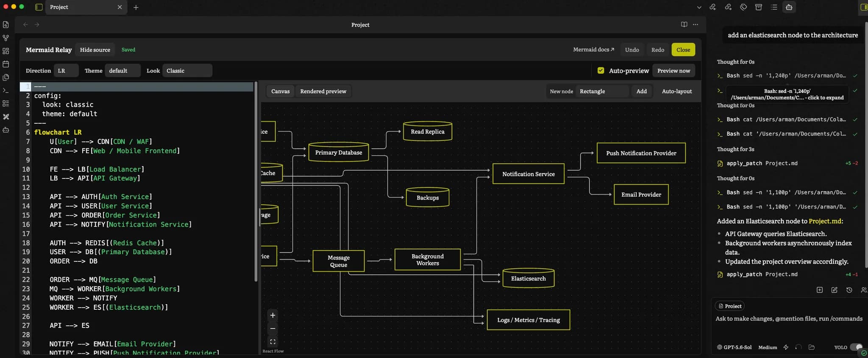Click Auto-layout button

click(677, 91)
